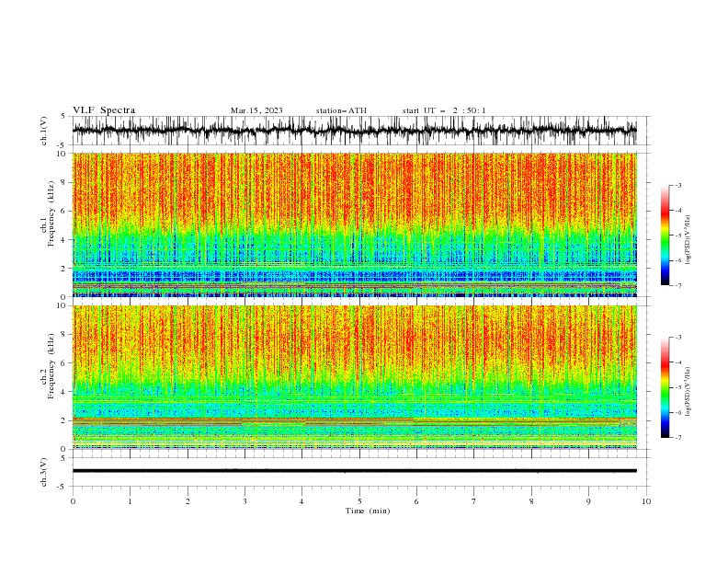Click the upper color bar log(PSD) label
This screenshot has height=563, width=728.
click(x=688, y=240)
